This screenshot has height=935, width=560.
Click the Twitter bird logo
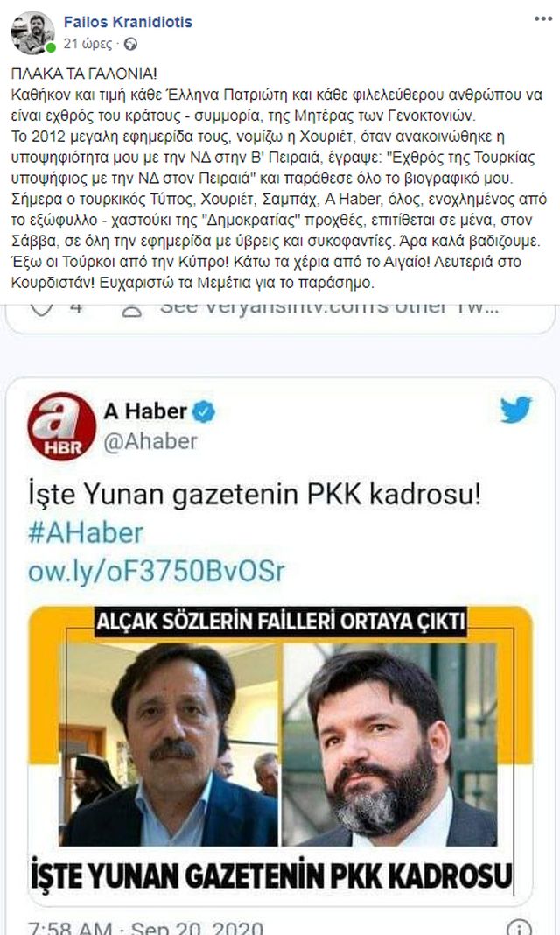click(x=515, y=410)
